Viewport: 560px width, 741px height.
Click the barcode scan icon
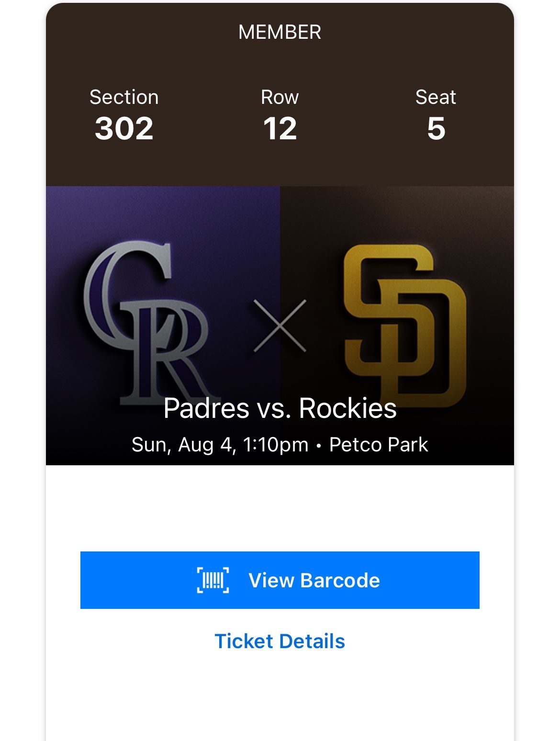coord(213,580)
